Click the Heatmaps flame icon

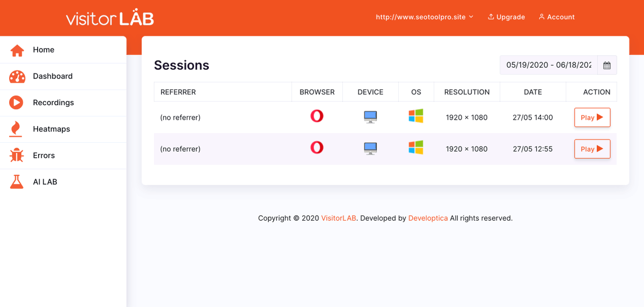point(17,129)
